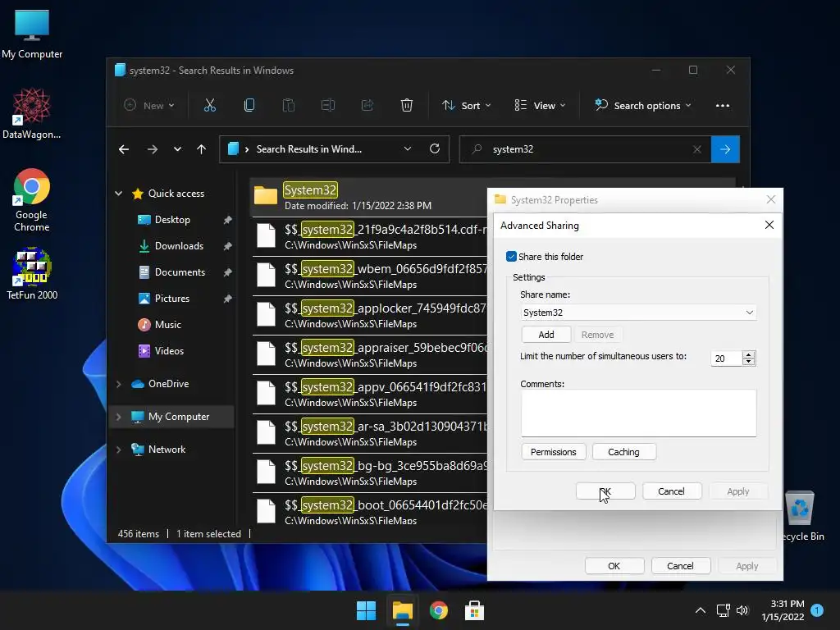Go forward with the right arrow
Viewport: 840px width, 630px height.
coord(153,149)
